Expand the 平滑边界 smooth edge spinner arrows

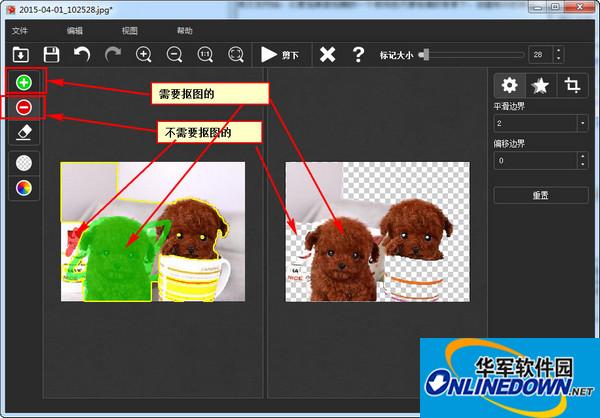coord(582,123)
